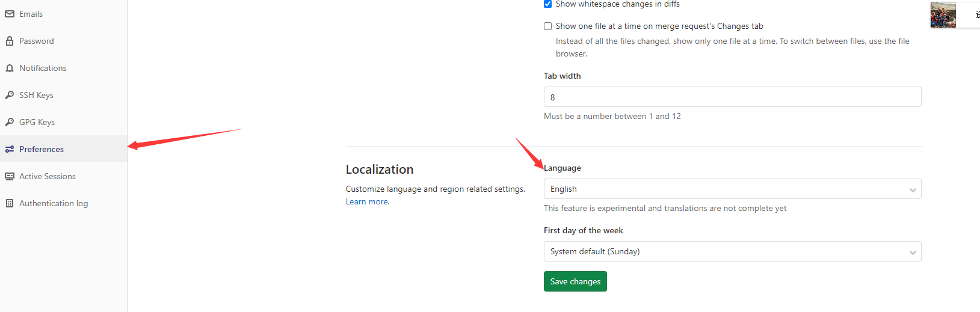The height and width of the screenshot is (312, 980).
Task: Open the SSH Keys sidebar item
Action: click(x=36, y=95)
